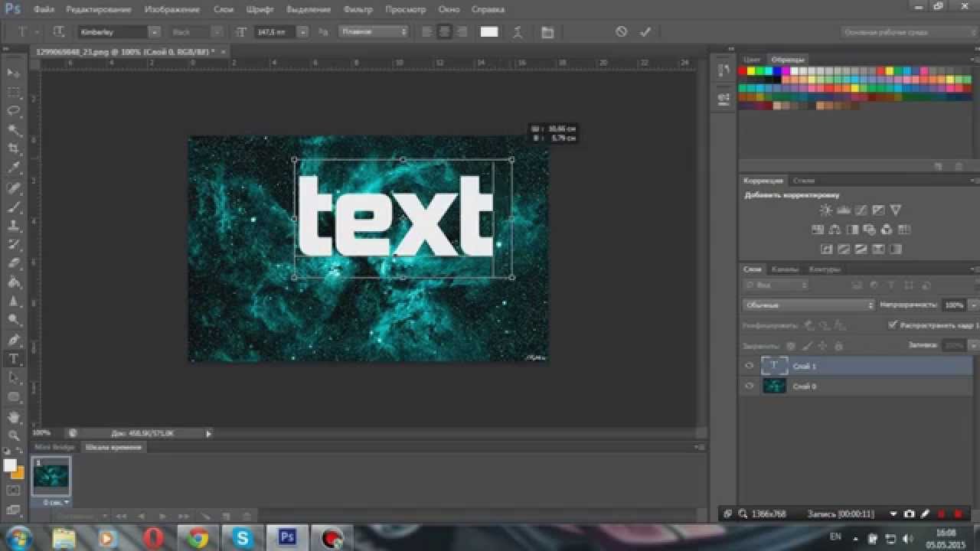Image resolution: width=980 pixels, height=551 pixels.
Task: Switch to the Каналы tab
Action: click(785, 269)
